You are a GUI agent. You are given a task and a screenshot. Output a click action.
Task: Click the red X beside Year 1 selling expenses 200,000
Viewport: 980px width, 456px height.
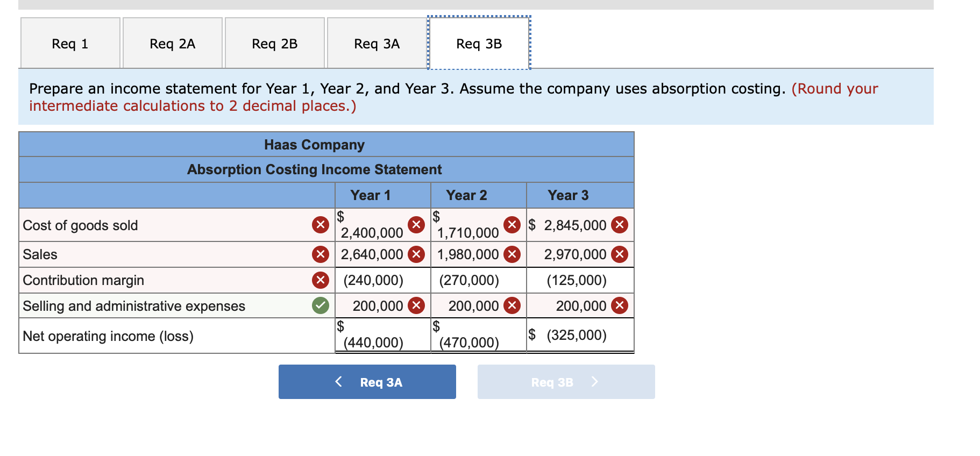point(416,306)
